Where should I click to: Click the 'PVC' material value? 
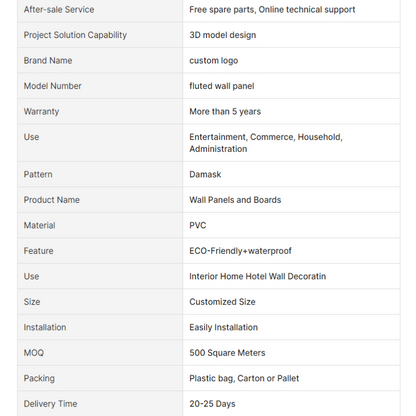[x=198, y=225]
